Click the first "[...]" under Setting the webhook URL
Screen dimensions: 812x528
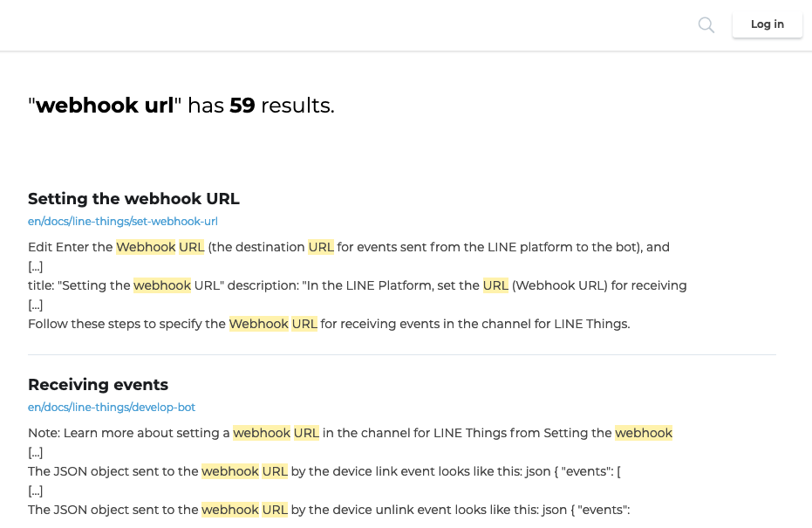36,266
